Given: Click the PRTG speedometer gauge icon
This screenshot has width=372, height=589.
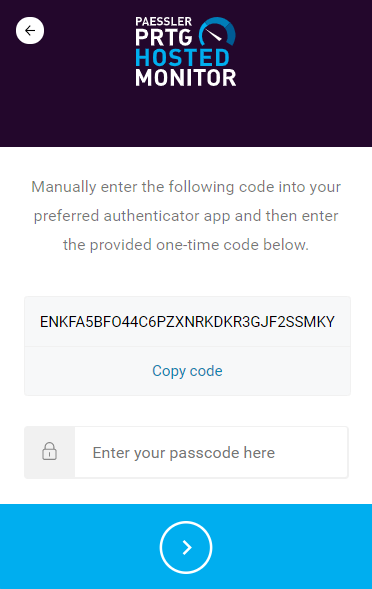Looking at the screenshot, I should click(217, 32).
